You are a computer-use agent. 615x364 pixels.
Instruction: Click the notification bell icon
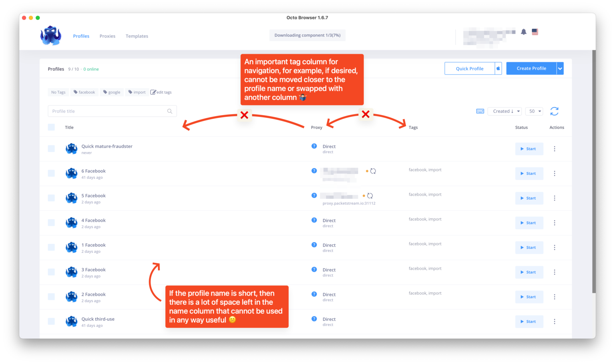pyautogui.click(x=523, y=32)
